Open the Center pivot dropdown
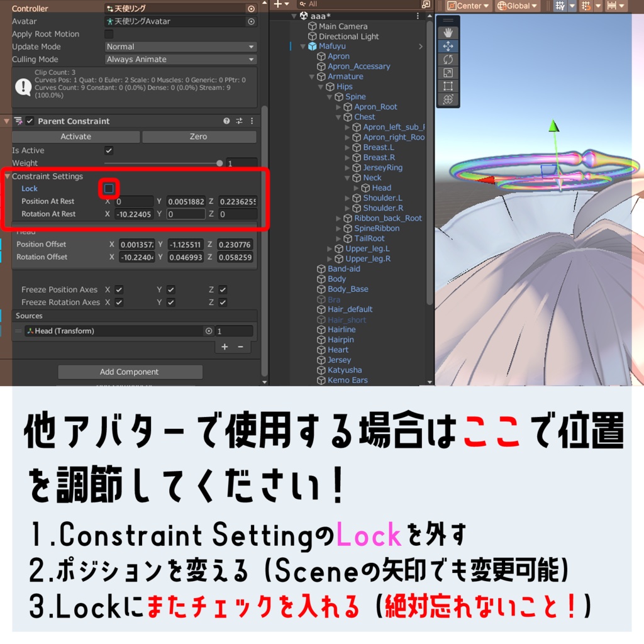The image size is (644, 644). click(x=468, y=6)
